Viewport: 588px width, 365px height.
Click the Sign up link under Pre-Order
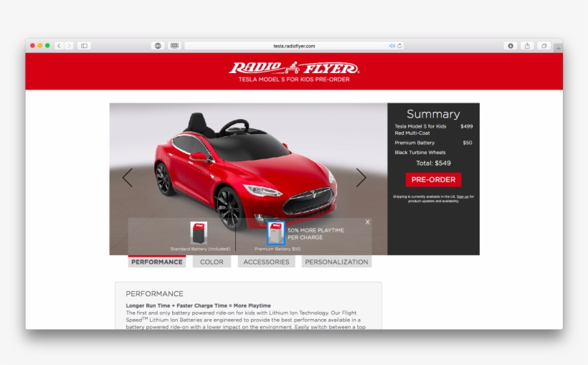coord(463,196)
